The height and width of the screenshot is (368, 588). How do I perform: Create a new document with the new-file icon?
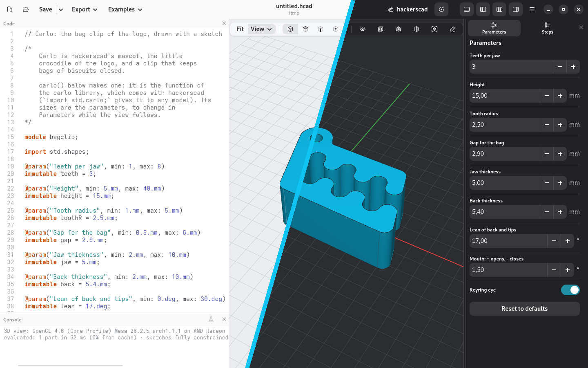(10, 9)
